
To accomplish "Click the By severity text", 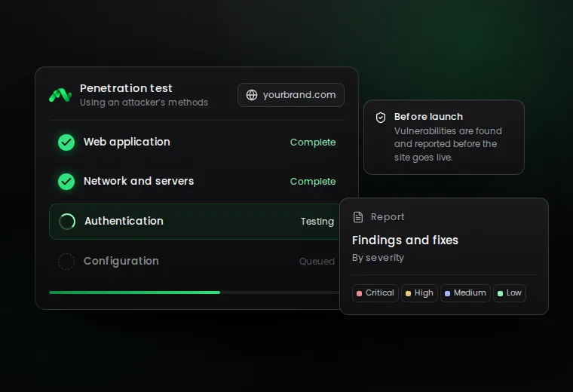I will pos(378,258).
